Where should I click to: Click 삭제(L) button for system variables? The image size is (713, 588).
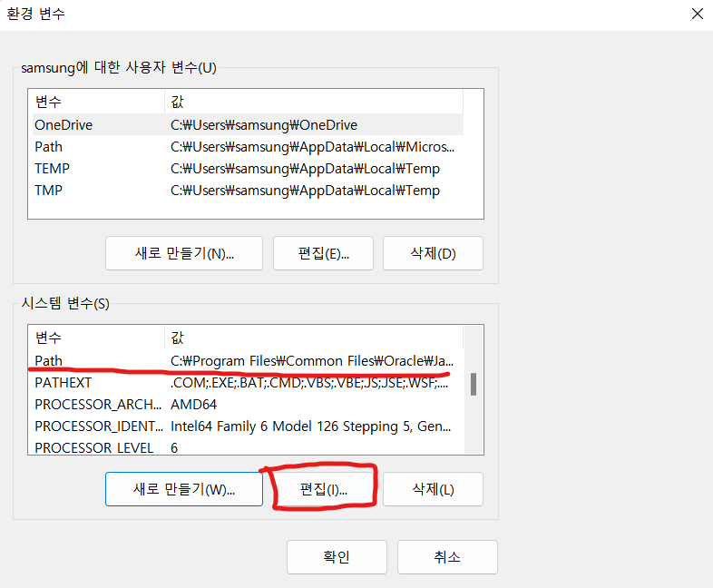[x=433, y=489]
